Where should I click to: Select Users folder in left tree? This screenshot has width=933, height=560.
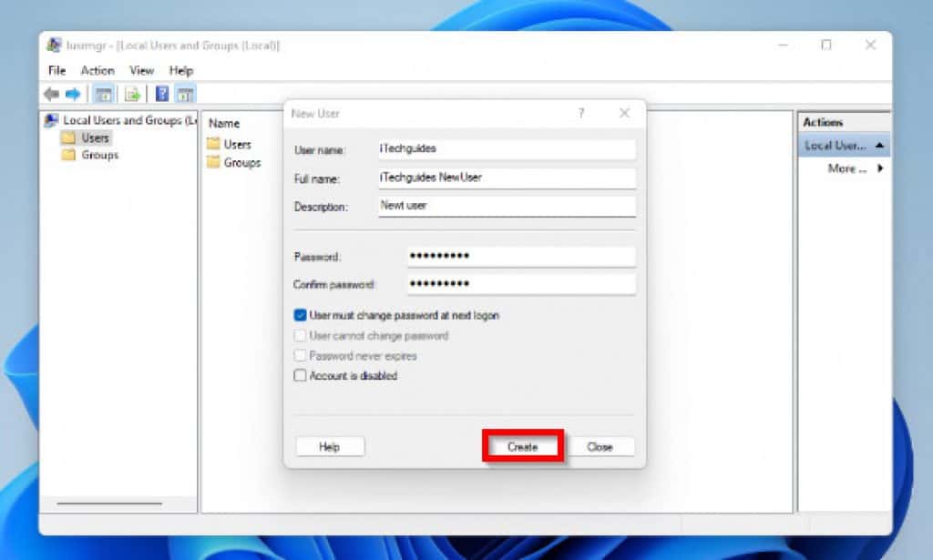[x=87, y=137]
